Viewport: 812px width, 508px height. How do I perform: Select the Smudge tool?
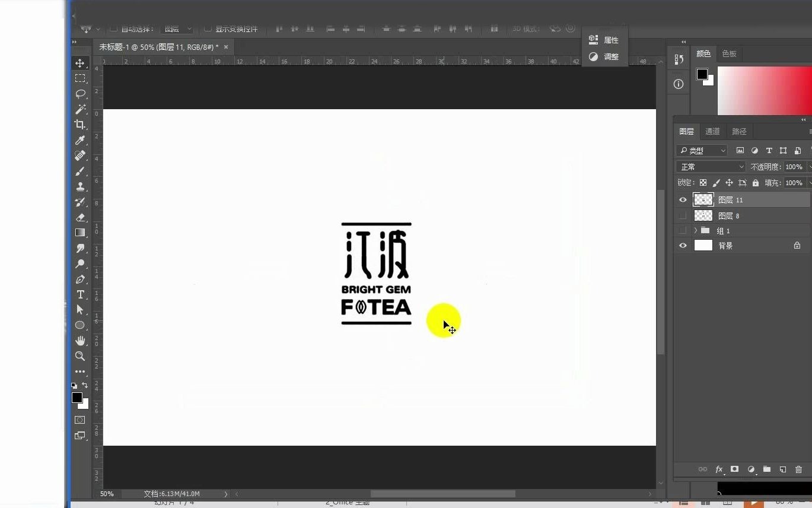point(80,248)
